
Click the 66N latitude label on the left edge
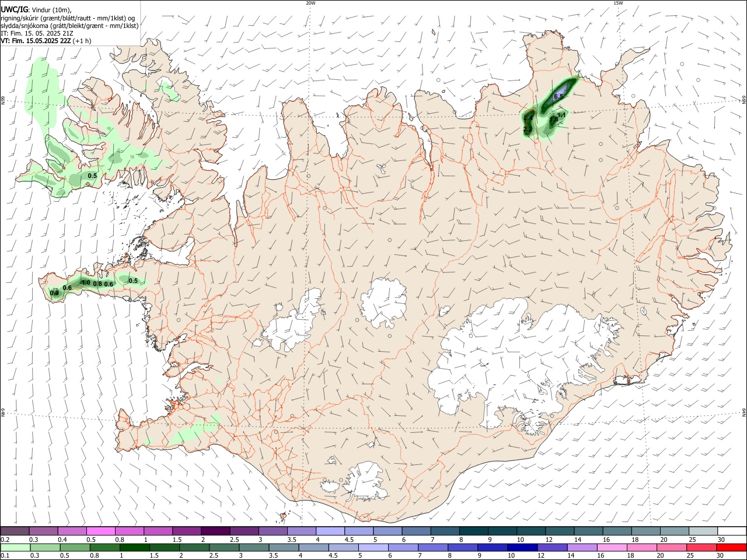(3, 101)
